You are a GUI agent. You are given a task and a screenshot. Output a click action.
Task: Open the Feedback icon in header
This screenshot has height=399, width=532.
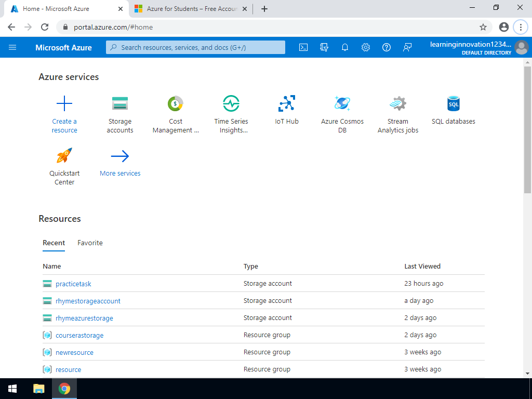407,47
